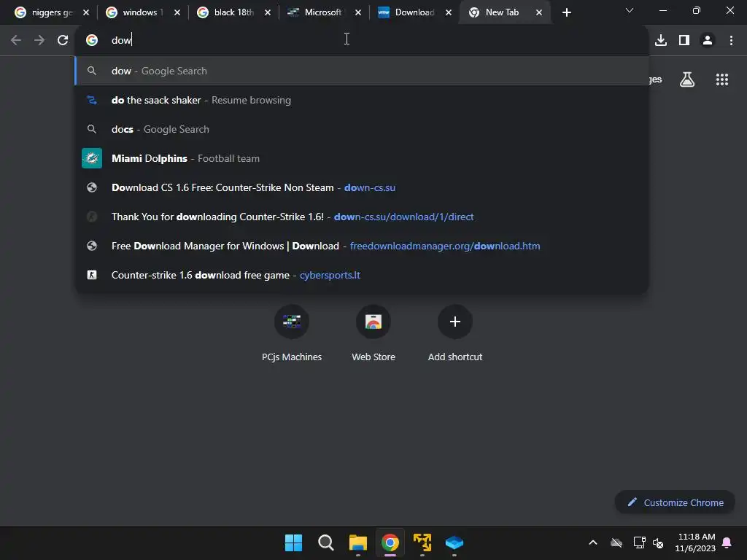The height and width of the screenshot is (560, 747).
Task: Open the blue box app in taskbar
Action: pyautogui.click(x=454, y=542)
